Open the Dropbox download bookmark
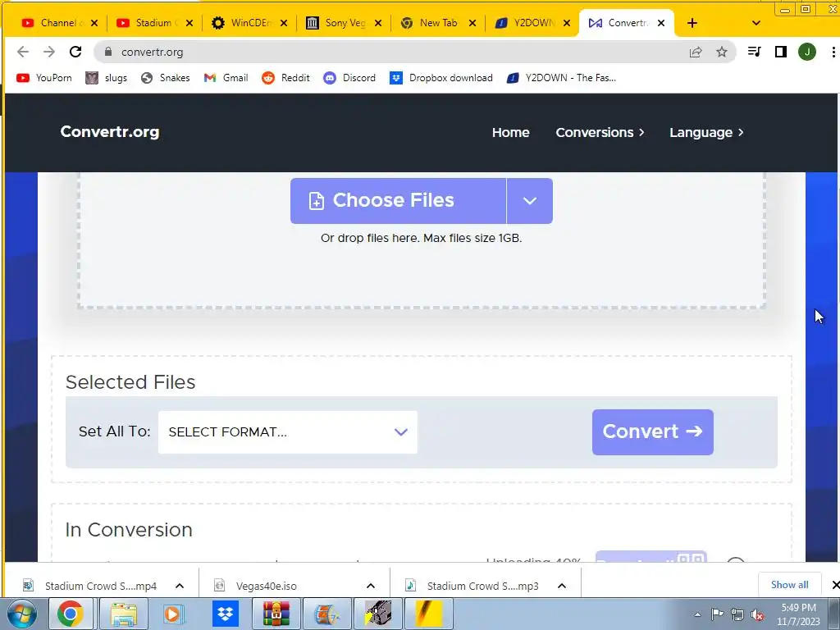The width and height of the screenshot is (840, 630). point(441,78)
